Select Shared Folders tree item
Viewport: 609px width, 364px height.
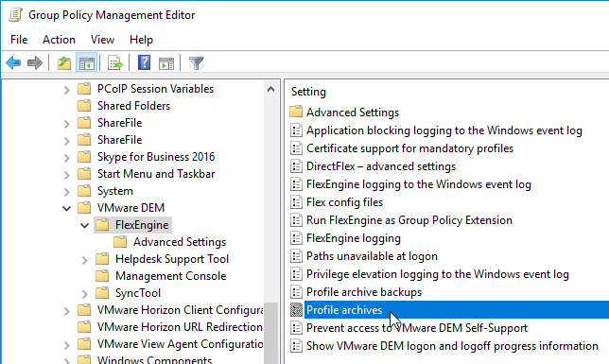(133, 106)
